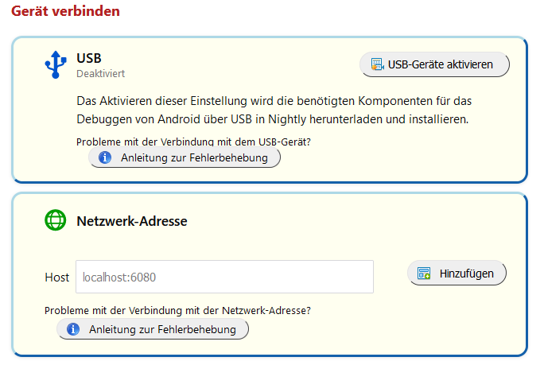544x392 pixels.
Task: Focus the Host input field with localhost:6080
Action: click(224, 277)
